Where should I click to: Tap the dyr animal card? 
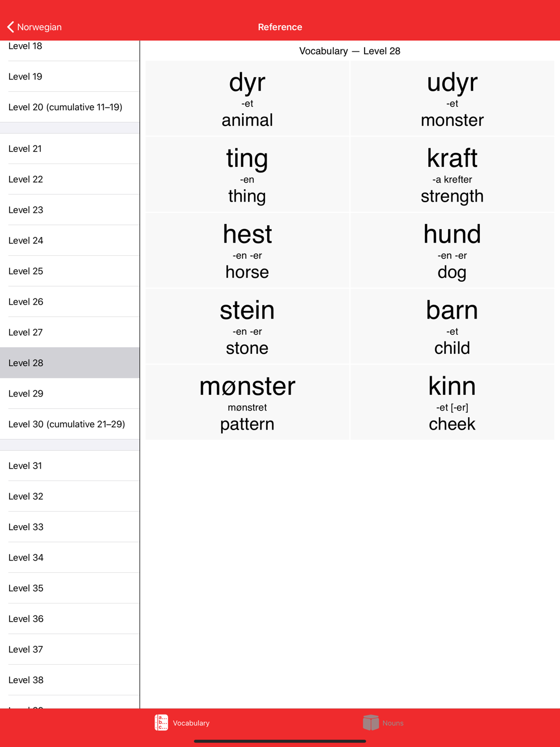[x=248, y=98]
